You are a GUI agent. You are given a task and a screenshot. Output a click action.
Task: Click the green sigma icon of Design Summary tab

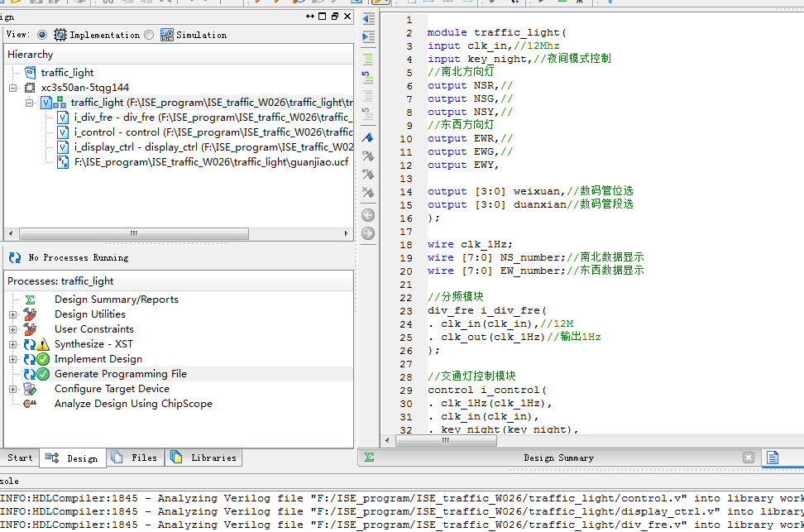(369, 457)
